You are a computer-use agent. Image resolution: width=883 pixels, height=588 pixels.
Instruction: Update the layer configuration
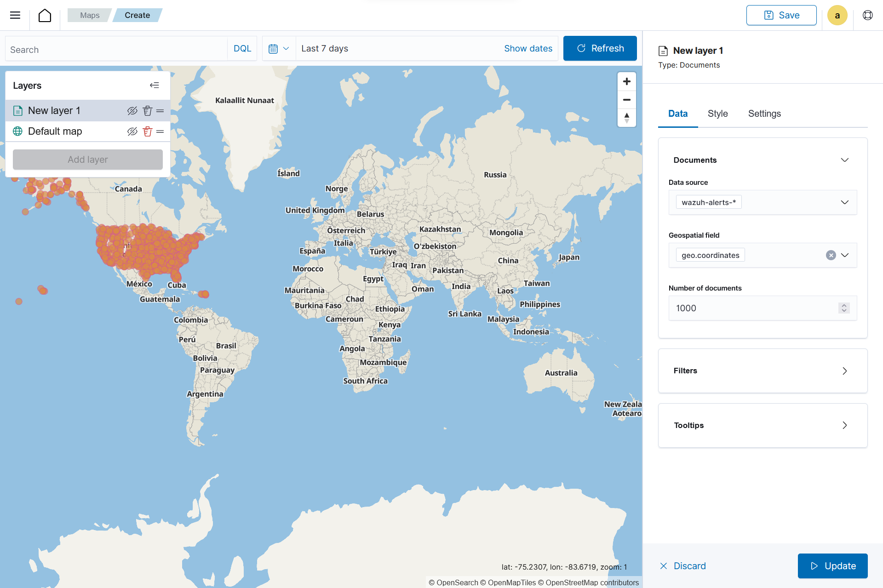832,566
